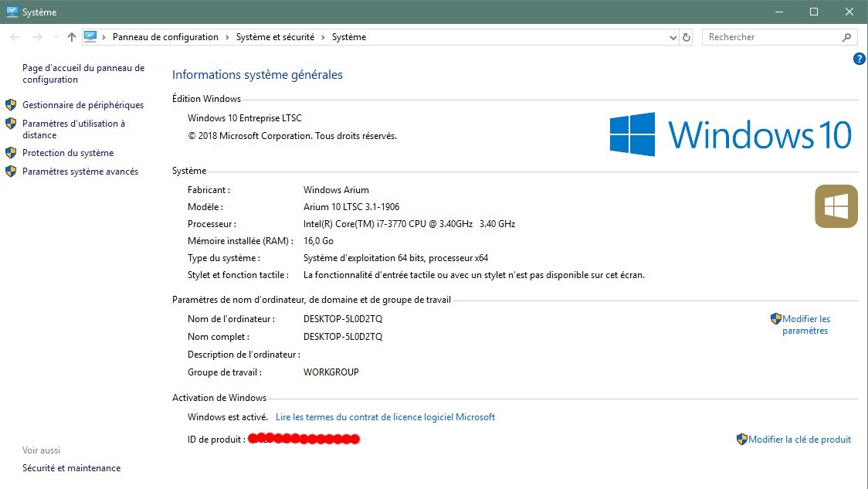
Task: Open Paramètres d'utilisation à distance
Action: (73, 129)
